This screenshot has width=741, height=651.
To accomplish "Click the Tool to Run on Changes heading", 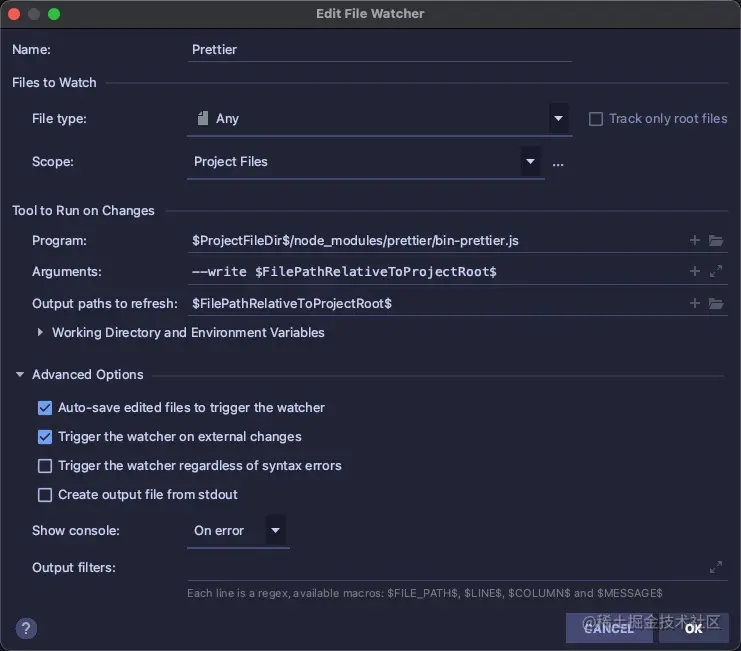I will tap(83, 210).
